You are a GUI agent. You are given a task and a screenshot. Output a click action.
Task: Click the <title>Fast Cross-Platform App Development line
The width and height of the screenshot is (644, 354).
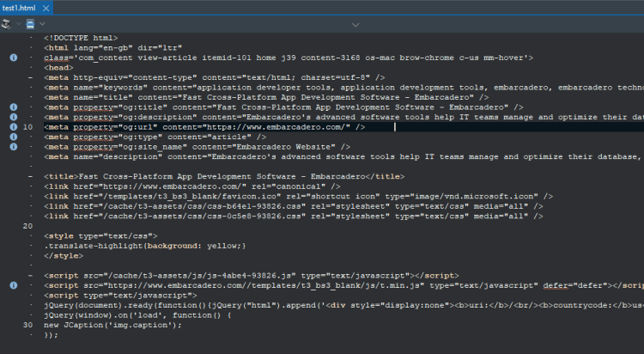click(x=224, y=176)
